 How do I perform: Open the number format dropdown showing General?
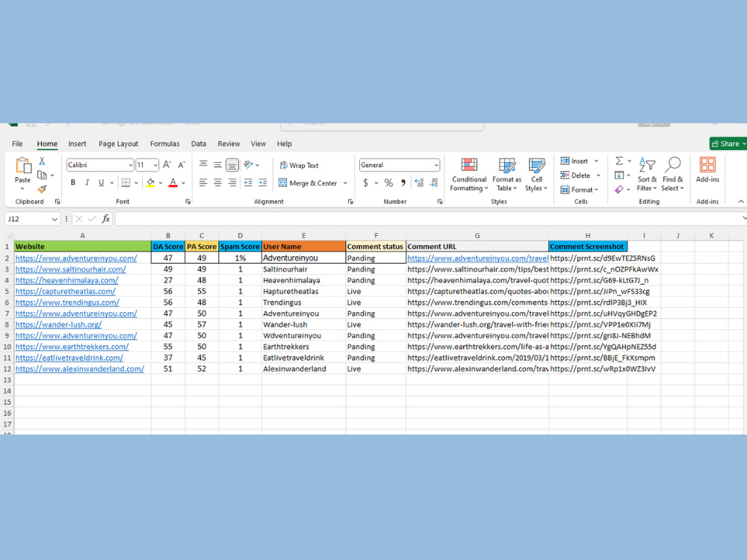coord(436,165)
